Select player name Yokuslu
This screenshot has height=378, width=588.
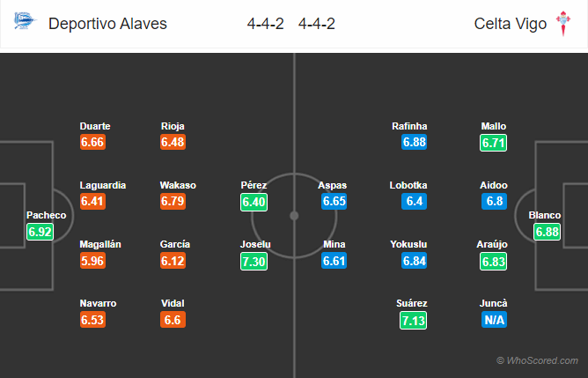tap(408, 244)
